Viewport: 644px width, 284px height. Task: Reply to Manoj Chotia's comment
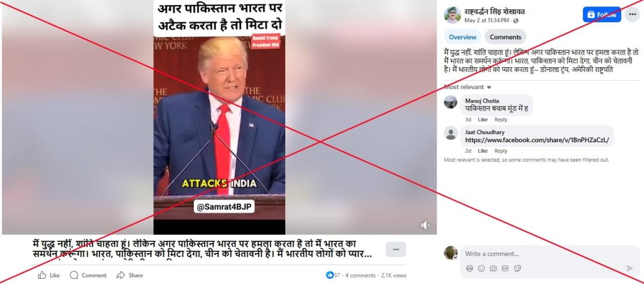pyautogui.click(x=501, y=119)
